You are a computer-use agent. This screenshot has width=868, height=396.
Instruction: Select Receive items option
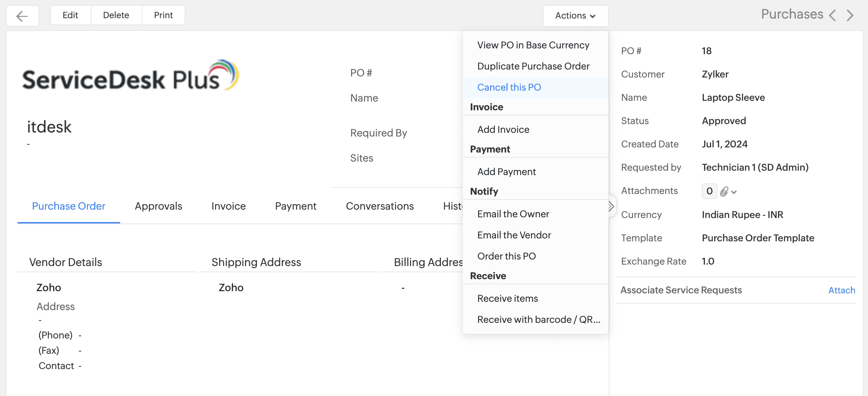(508, 298)
